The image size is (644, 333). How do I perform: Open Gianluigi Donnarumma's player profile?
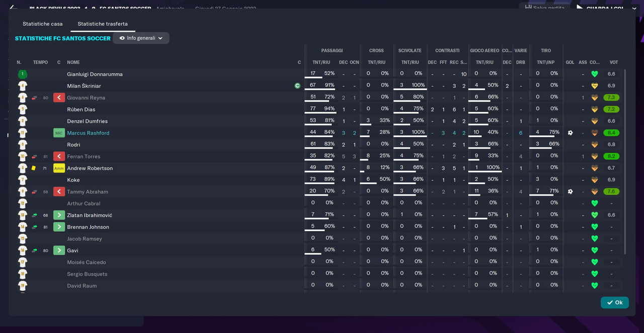click(95, 74)
